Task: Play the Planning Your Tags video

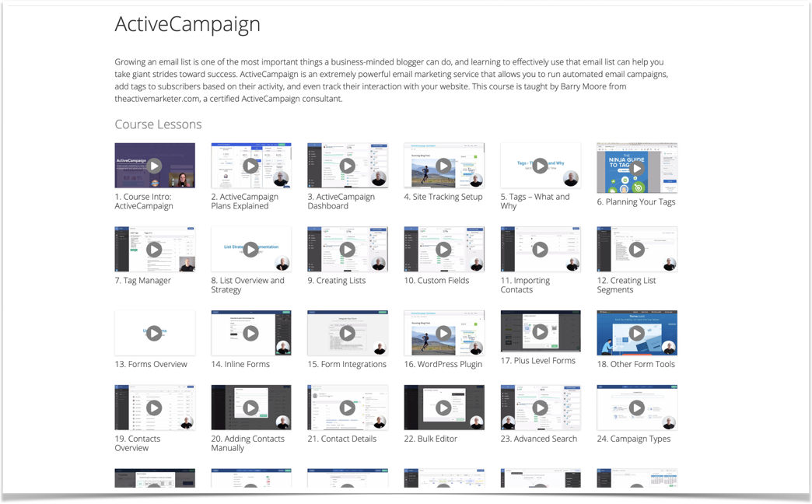Action: tap(636, 168)
